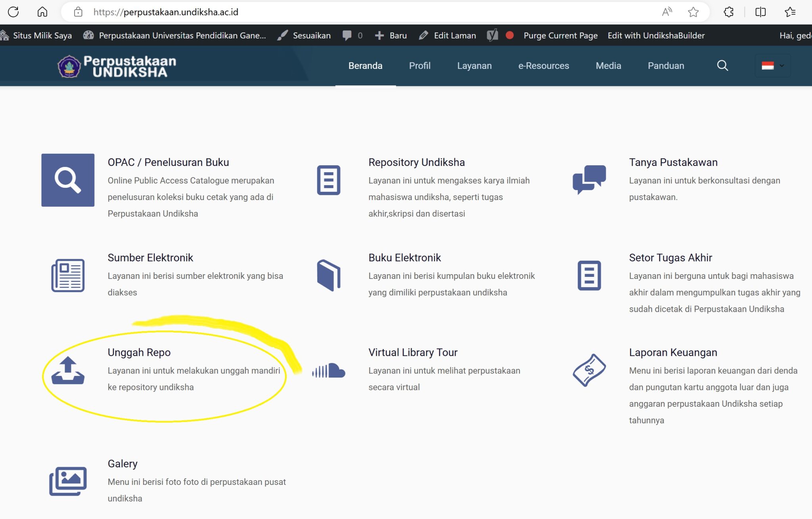Click the Tanya Pustakawan chat bubbles icon
This screenshot has height=519, width=812.
pos(589,179)
